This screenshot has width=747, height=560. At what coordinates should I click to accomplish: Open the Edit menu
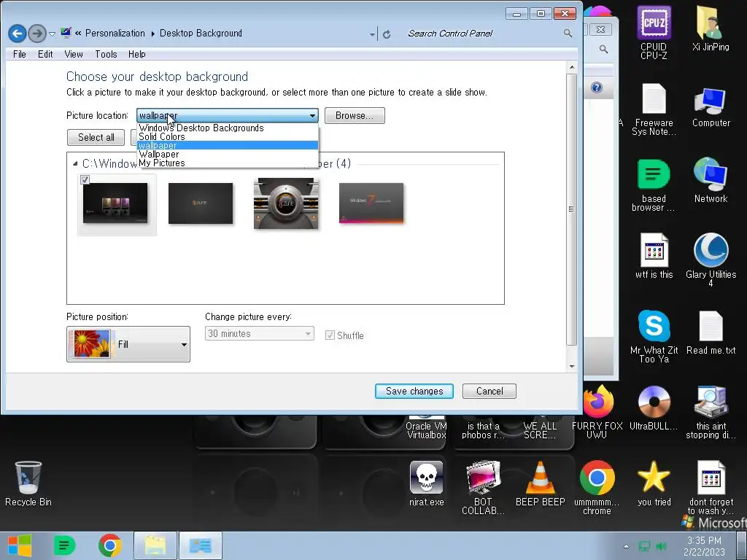[x=45, y=54]
